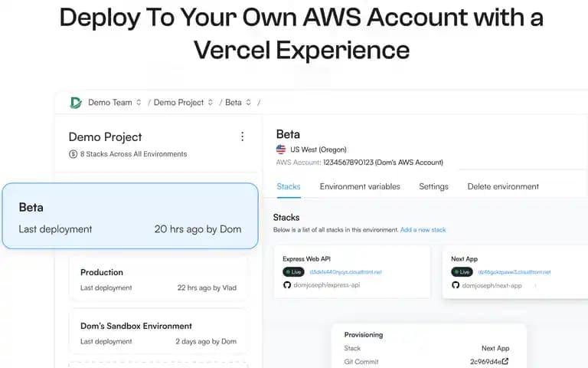Open the Delete environment tab

pyautogui.click(x=503, y=186)
